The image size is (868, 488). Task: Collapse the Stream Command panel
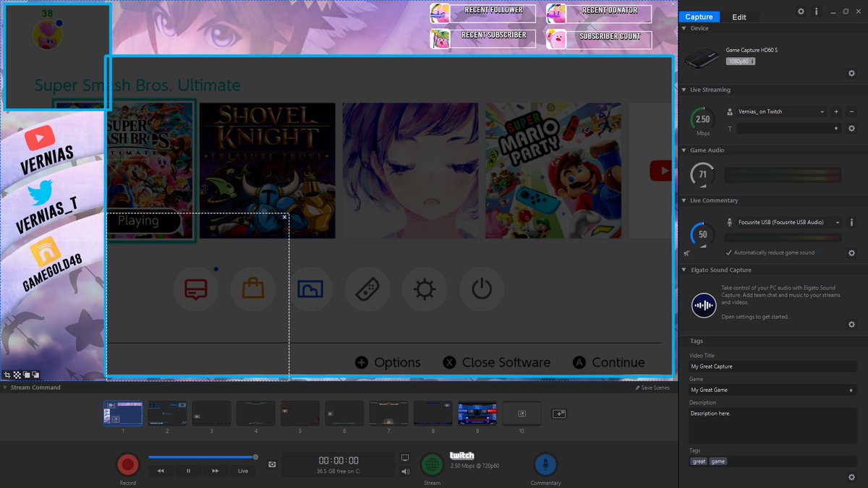[x=5, y=388]
